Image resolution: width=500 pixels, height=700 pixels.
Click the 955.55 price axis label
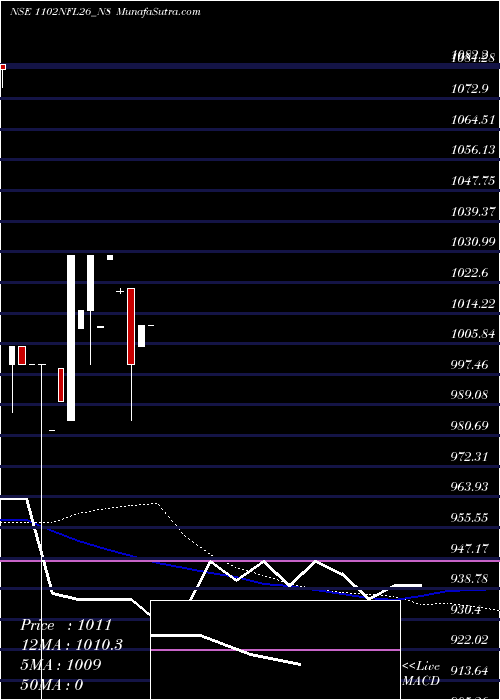(471, 519)
